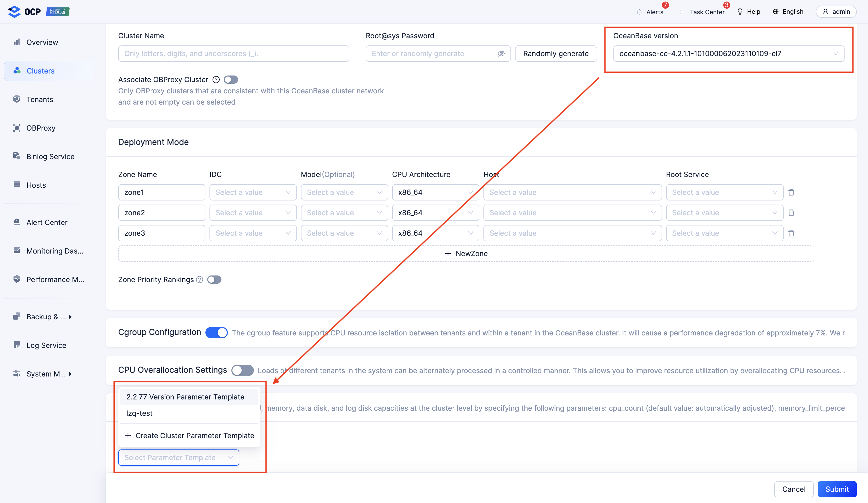868x503 pixels.
Task: Click the Cancel button
Action: coord(794,489)
